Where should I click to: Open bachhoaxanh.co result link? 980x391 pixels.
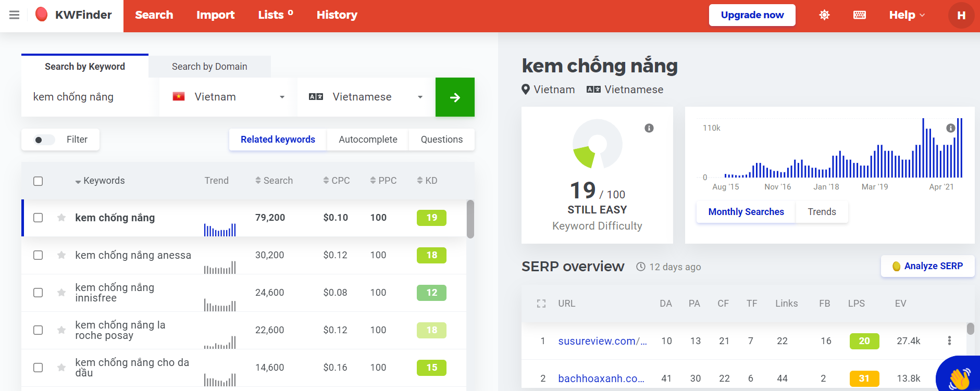[x=601, y=379]
